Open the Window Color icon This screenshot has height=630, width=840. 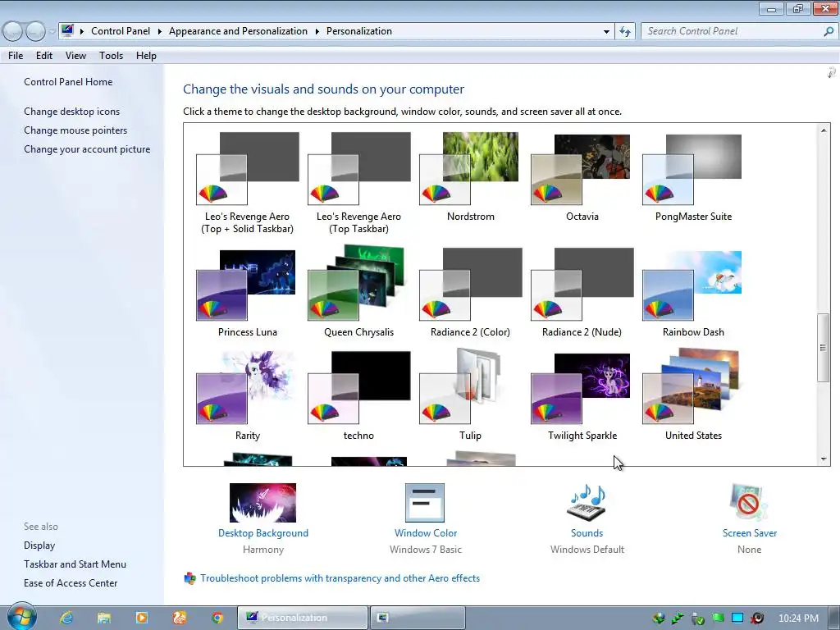coord(425,503)
